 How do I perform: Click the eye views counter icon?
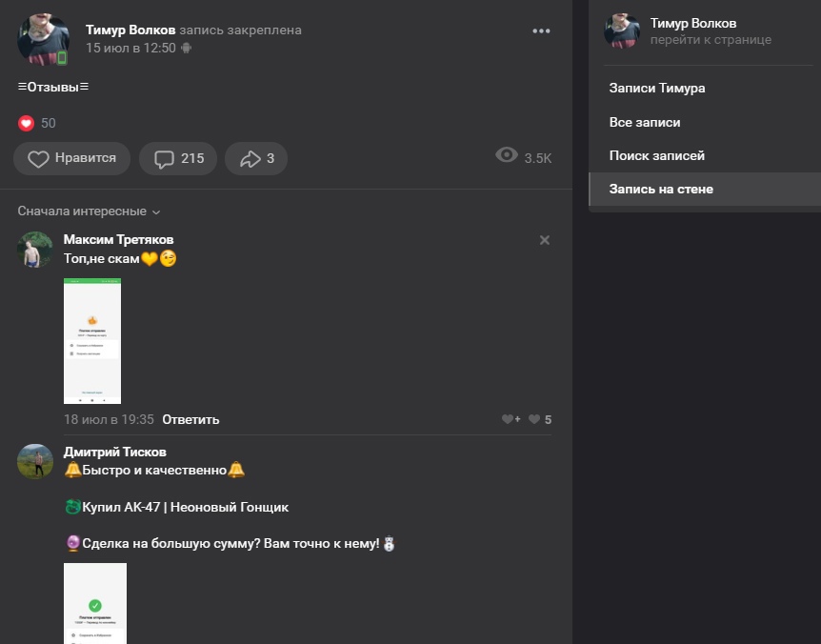click(507, 155)
